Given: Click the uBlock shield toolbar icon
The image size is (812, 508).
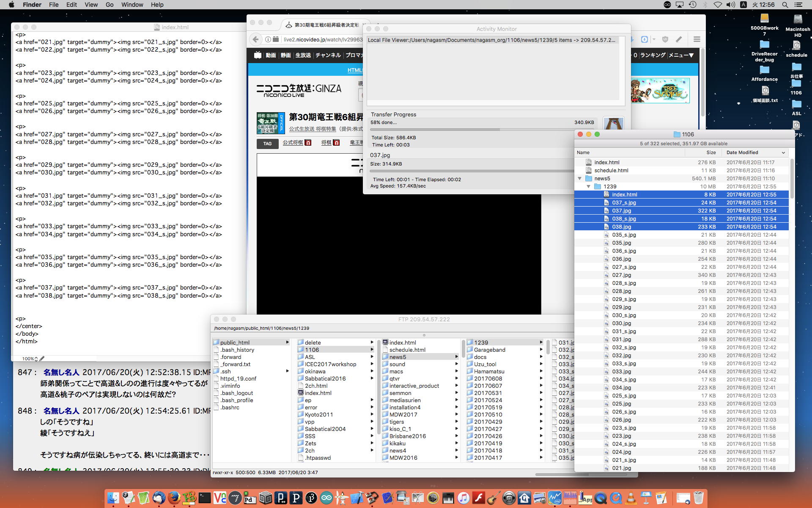Looking at the screenshot, I should coord(665,39).
